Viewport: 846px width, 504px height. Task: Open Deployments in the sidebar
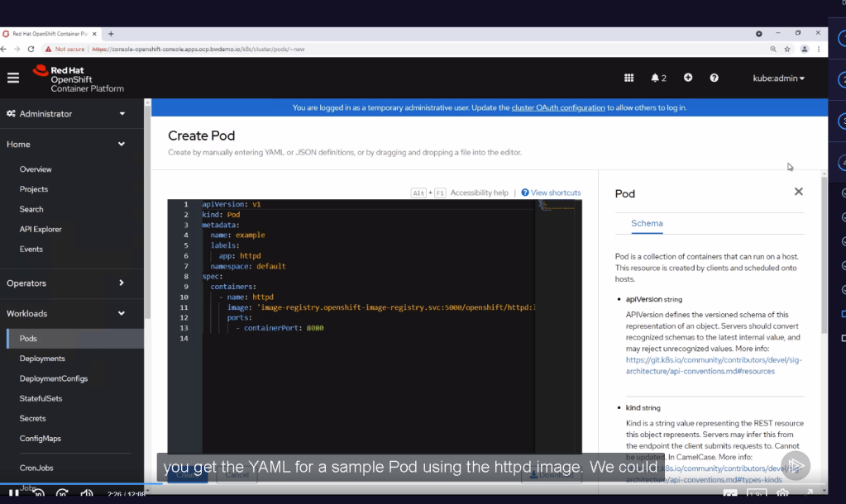42,359
